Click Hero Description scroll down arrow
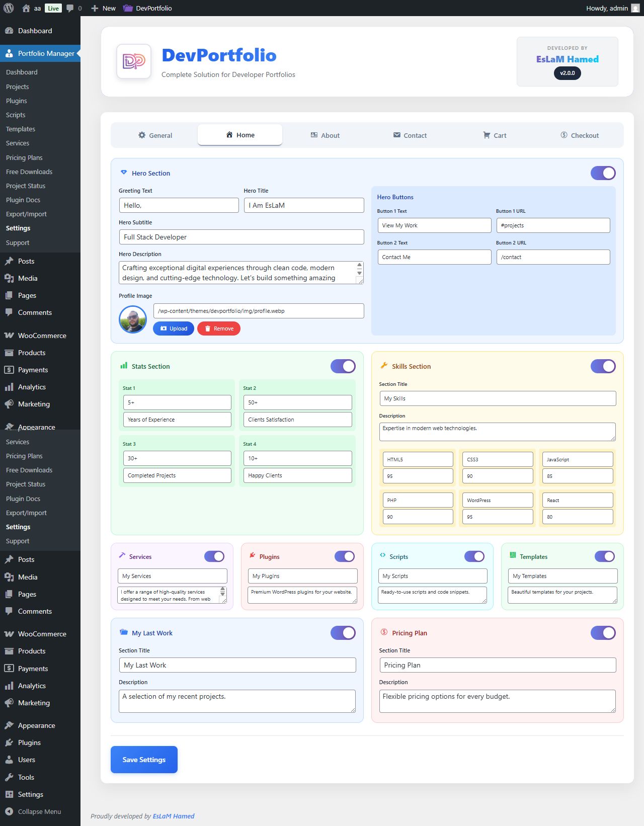This screenshot has width=644, height=826. coord(359,273)
